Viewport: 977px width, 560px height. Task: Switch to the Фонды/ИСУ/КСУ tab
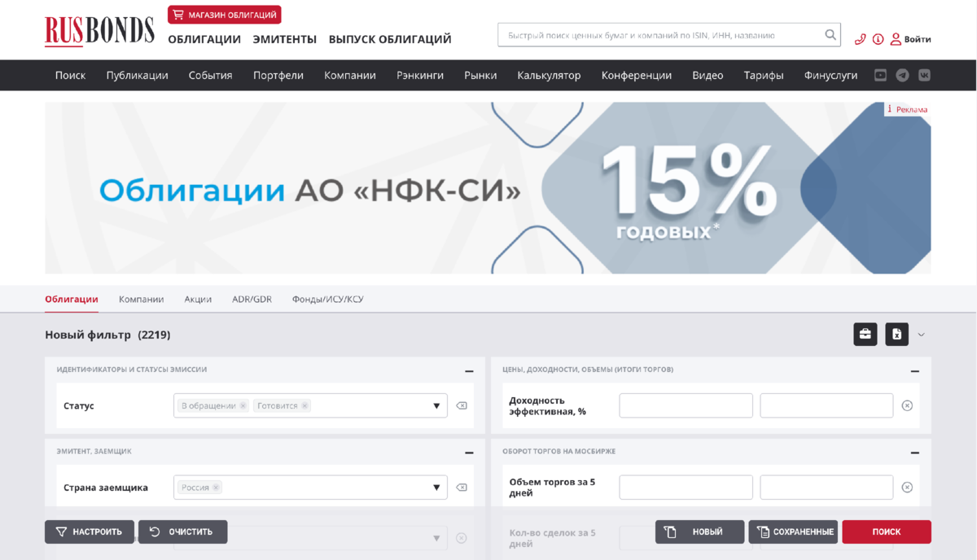tap(327, 299)
